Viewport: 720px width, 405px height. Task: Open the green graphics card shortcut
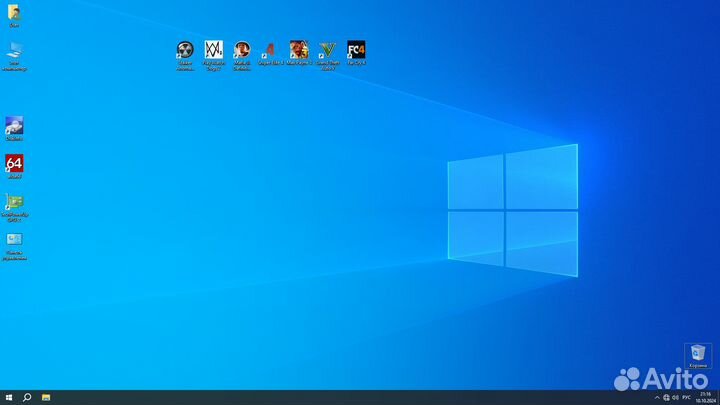pyautogui.click(x=14, y=208)
